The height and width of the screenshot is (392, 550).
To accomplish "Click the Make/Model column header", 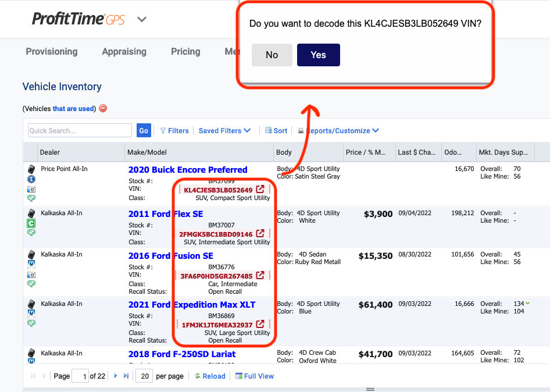I will click(x=199, y=152).
